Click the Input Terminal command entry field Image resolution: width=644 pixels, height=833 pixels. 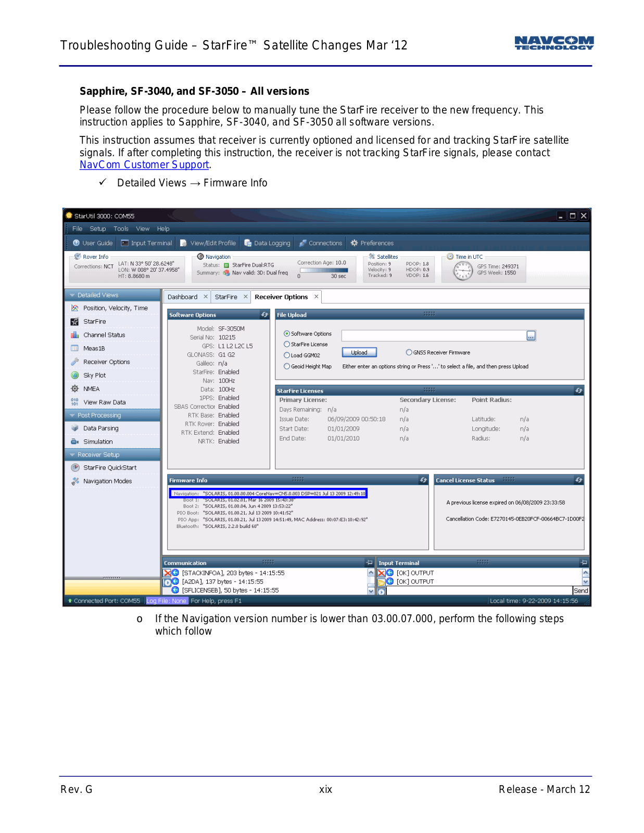click(x=479, y=590)
